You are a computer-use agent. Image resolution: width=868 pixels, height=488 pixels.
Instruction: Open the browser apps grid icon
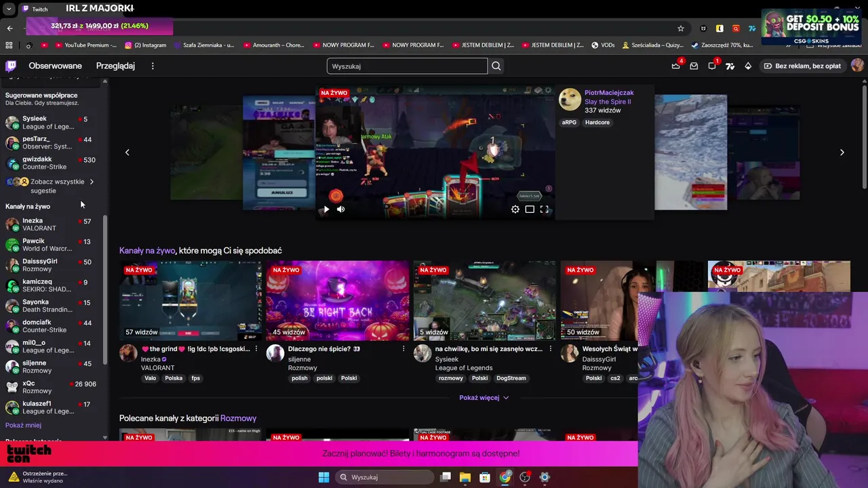pos(9,45)
